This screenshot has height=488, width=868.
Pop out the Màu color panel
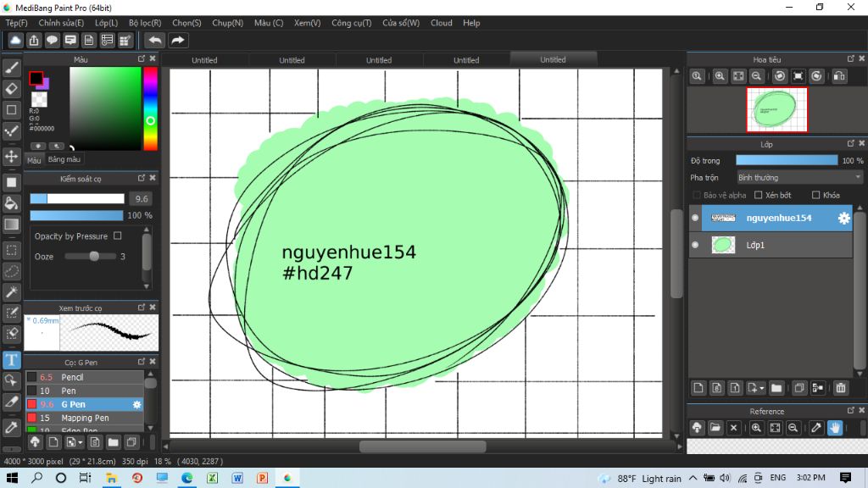click(142, 58)
